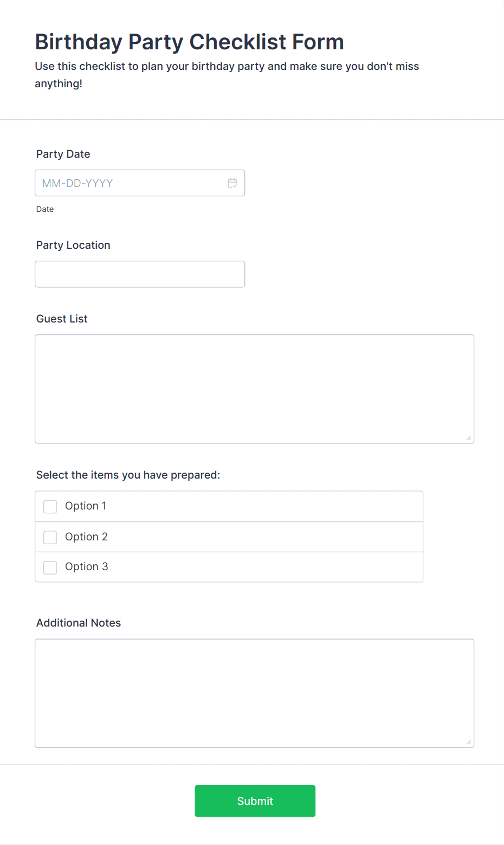This screenshot has height=845, width=504.
Task: Click the "Additional Notes" field label
Action: coord(79,623)
